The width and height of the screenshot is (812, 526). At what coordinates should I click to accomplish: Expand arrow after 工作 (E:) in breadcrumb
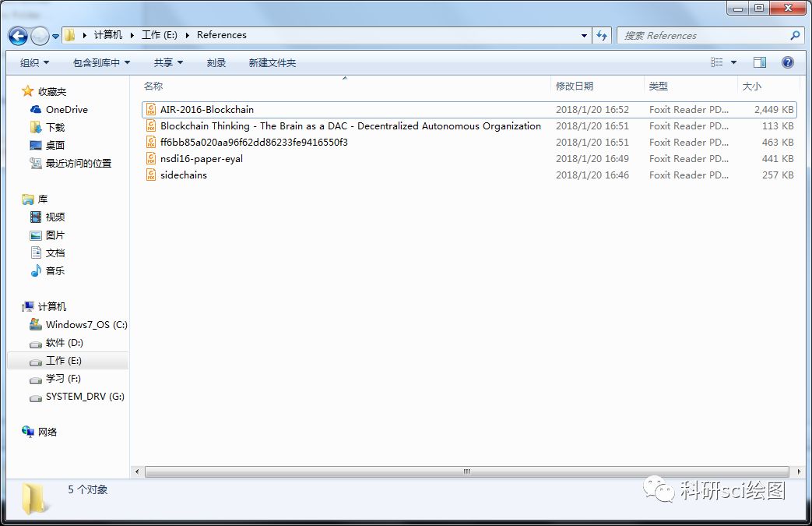(187, 35)
